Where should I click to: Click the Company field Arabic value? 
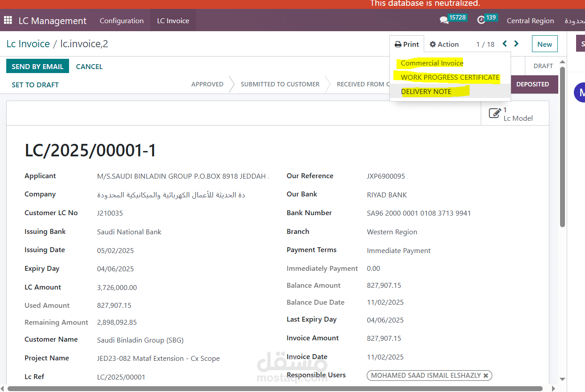(x=171, y=195)
